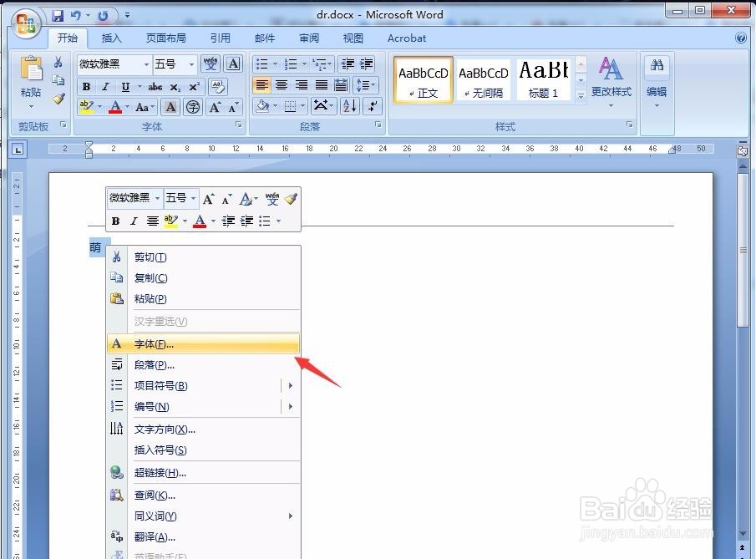
Task: Expand paragraph dialog launcher in 段落 group
Action: [x=378, y=125]
